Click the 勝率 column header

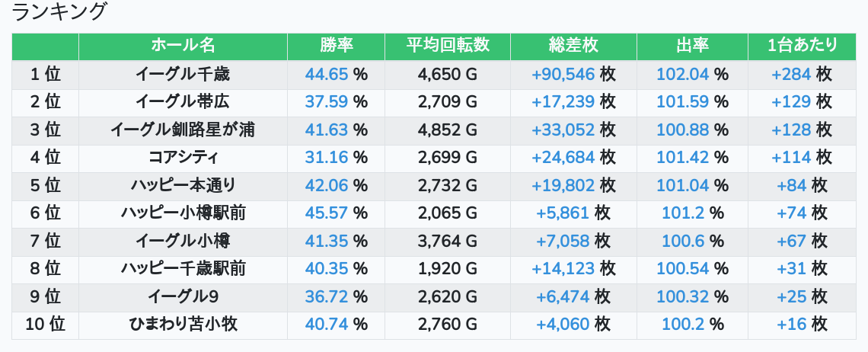pos(336,46)
